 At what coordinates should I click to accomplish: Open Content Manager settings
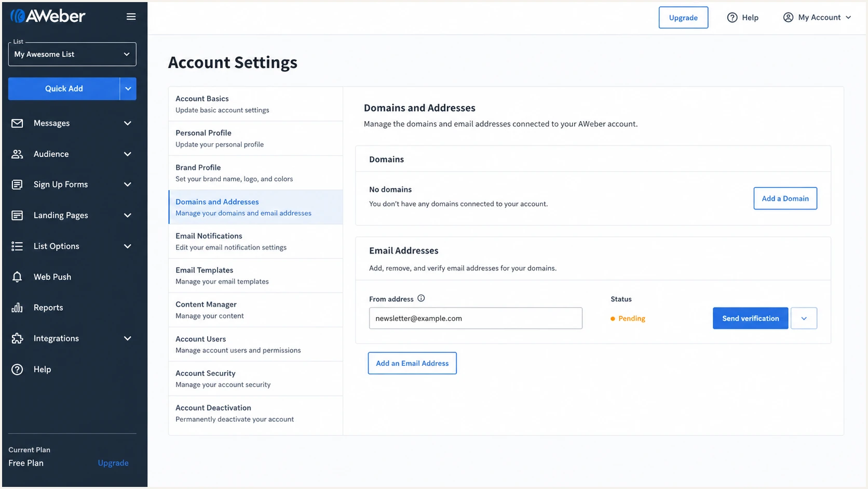coord(255,310)
